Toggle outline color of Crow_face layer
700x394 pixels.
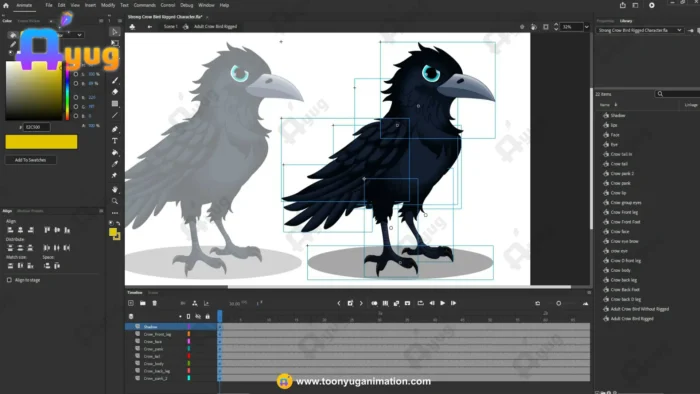[x=189, y=341]
